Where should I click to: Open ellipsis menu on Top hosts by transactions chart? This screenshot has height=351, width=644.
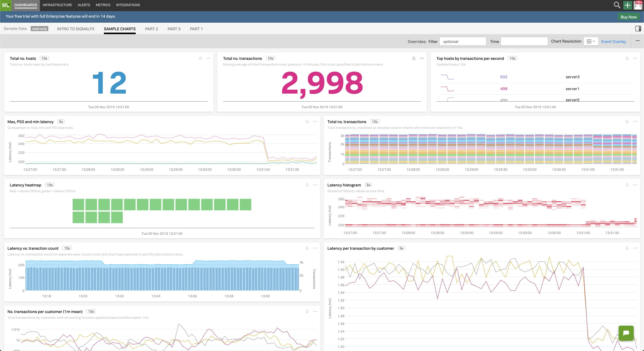tap(635, 58)
